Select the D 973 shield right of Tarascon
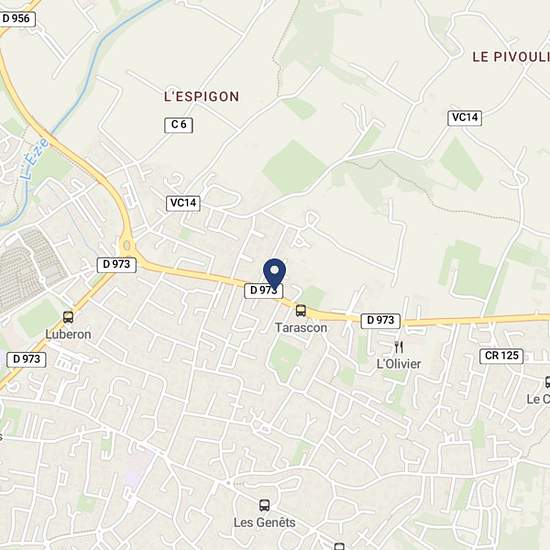Image resolution: width=550 pixels, height=550 pixels. click(x=381, y=321)
